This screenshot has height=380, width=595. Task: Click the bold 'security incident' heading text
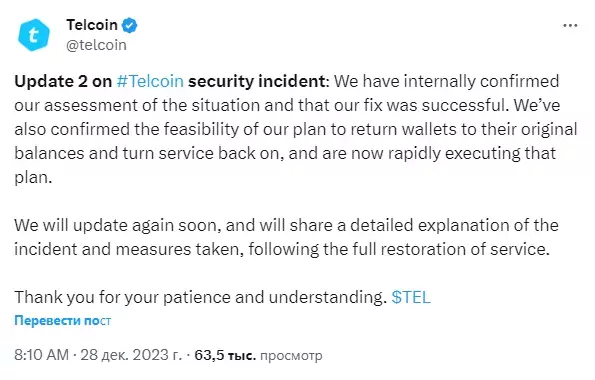257,81
